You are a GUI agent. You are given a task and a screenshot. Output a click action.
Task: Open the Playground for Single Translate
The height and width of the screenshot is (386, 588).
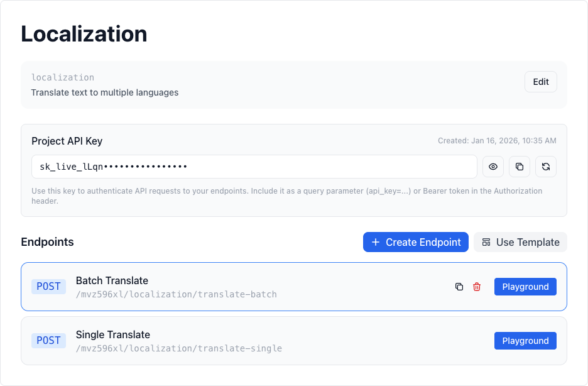coord(525,340)
